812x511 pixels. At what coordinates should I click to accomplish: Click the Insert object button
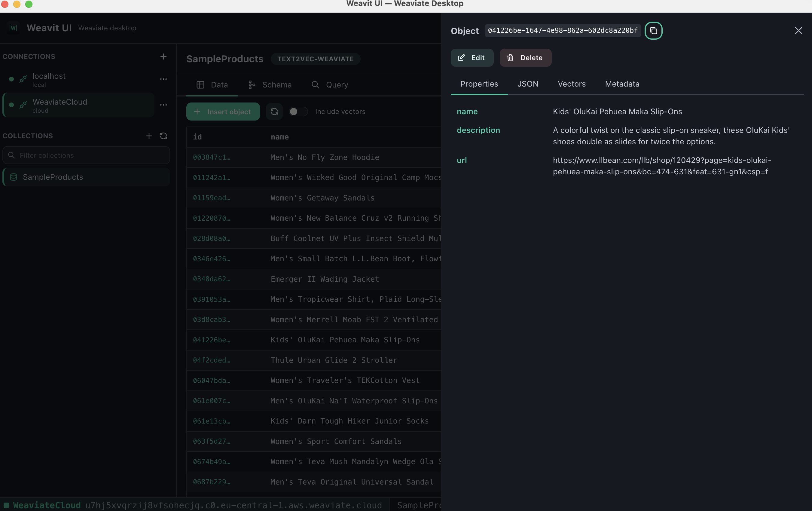223,112
